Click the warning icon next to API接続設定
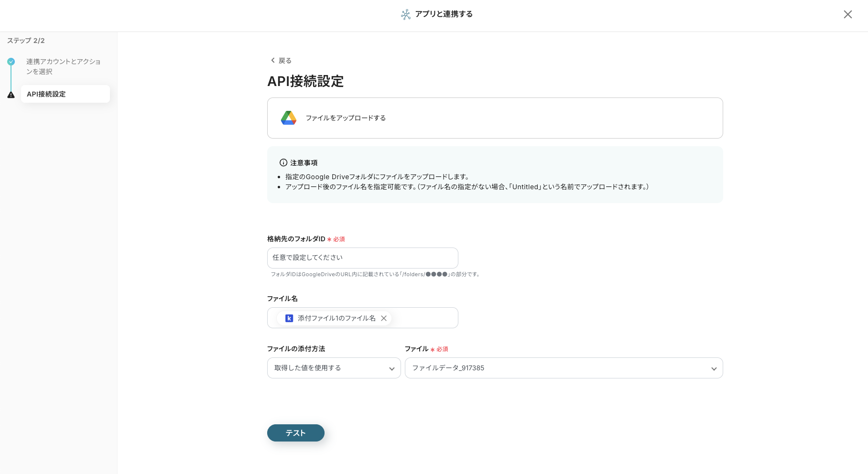Viewport: 868px width, 474px height. tap(11, 94)
